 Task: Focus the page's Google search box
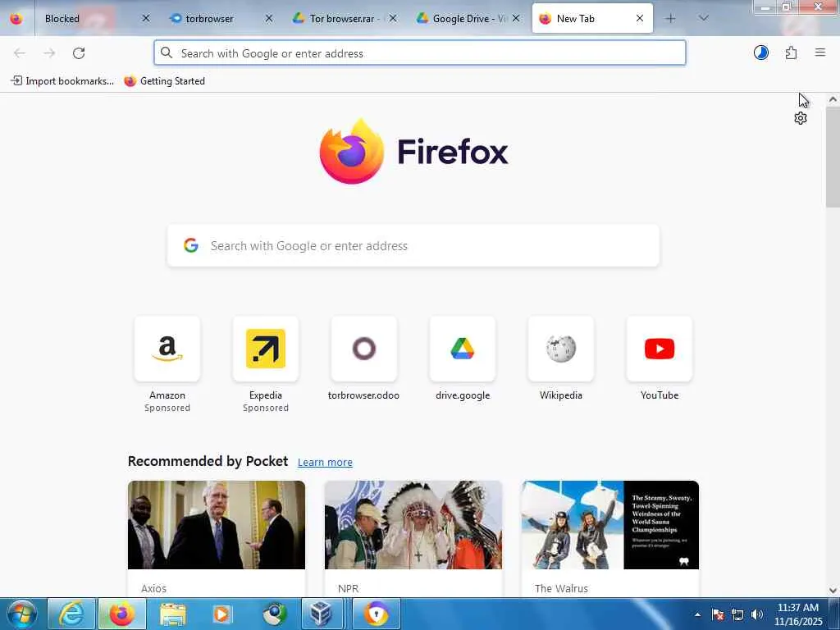tap(413, 246)
